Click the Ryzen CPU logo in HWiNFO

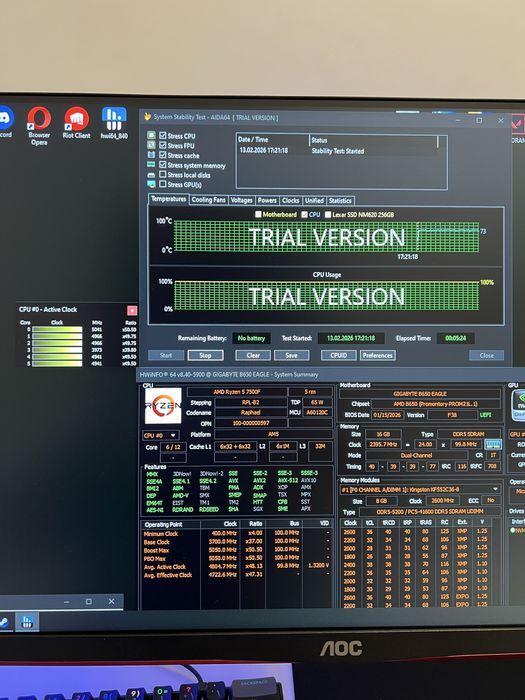(163, 405)
